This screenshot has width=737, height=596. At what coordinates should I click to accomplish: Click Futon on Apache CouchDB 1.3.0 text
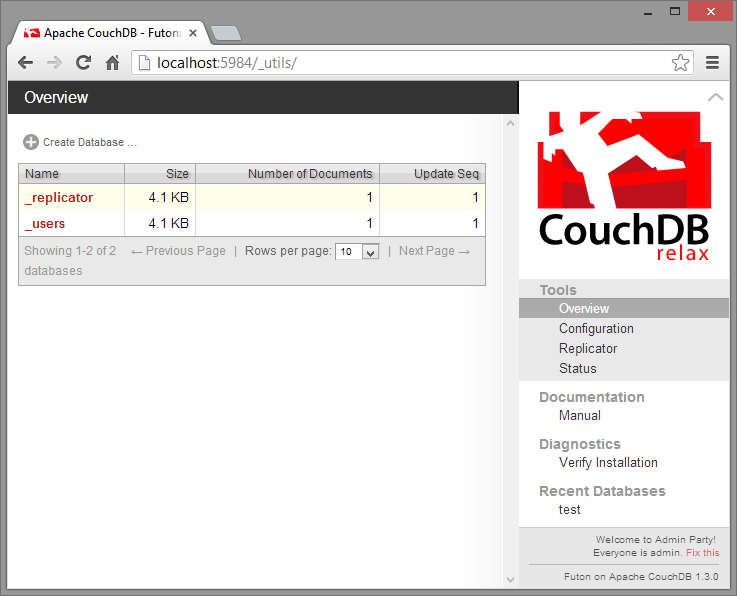[x=641, y=577]
